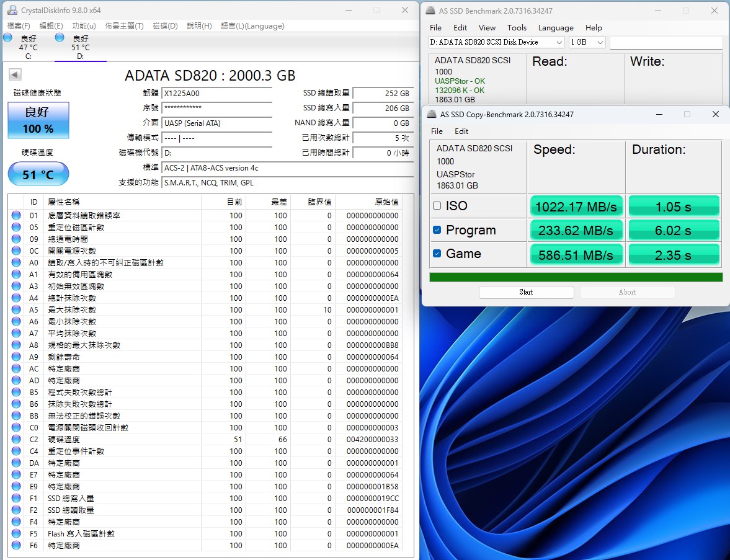Click status orb of attribute F6 row
The width and height of the screenshot is (730, 560).
[x=16, y=545]
